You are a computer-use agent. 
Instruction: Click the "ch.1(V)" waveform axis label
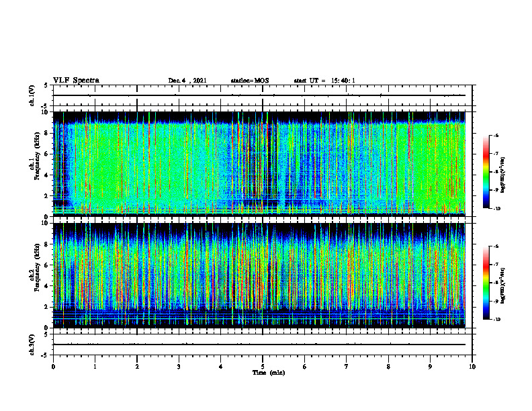pos(32,95)
